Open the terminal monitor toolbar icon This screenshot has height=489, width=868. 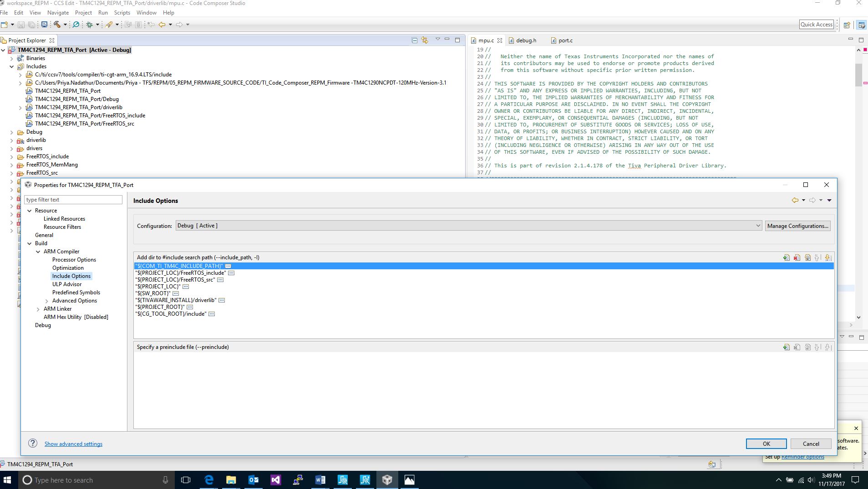[44, 25]
